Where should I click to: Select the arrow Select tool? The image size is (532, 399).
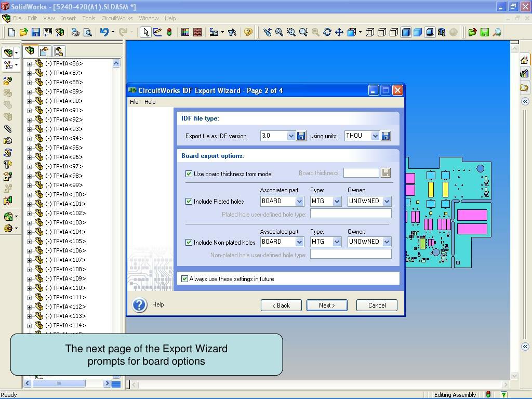[146, 32]
